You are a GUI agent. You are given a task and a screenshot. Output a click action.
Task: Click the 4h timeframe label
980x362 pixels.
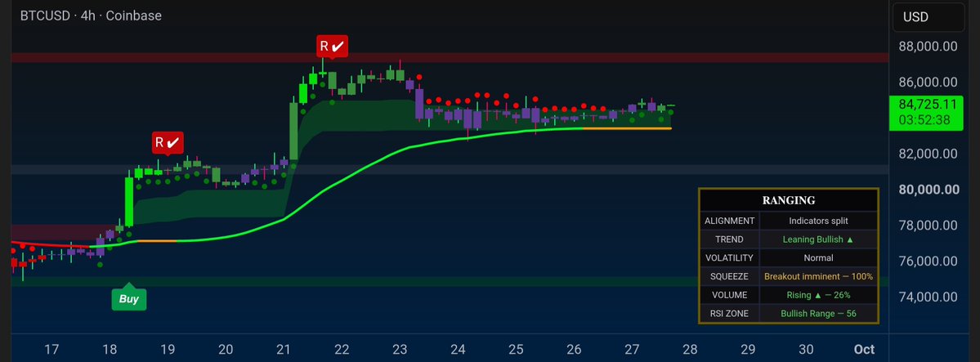[87, 16]
